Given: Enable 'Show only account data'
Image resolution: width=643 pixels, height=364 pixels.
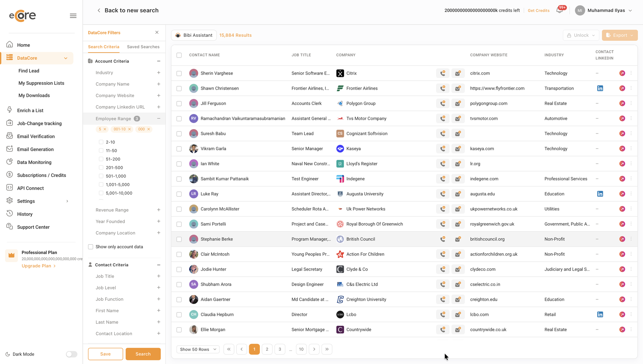Looking at the screenshot, I should coord(90,247).
